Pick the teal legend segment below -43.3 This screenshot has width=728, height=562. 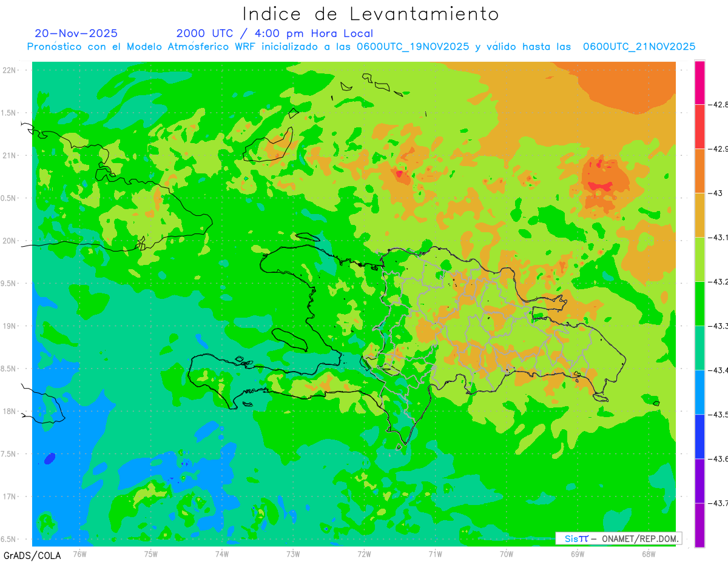[x=699, y=348]
